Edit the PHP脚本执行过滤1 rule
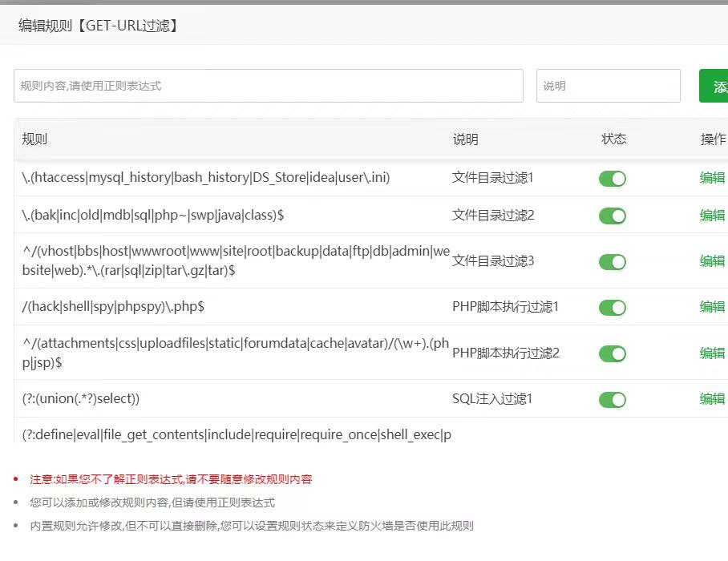728x561 pixels. [712, 307]
